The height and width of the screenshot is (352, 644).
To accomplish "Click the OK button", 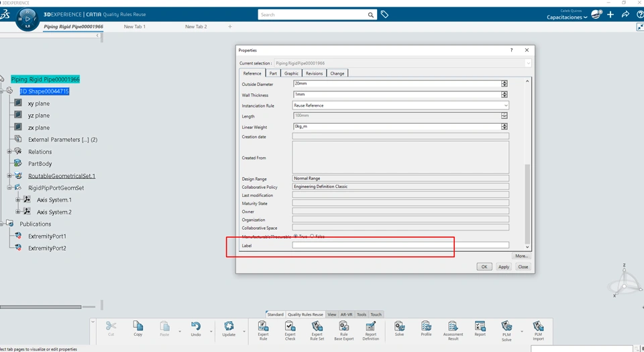I will pyautogui.click(x=484, y=267).
